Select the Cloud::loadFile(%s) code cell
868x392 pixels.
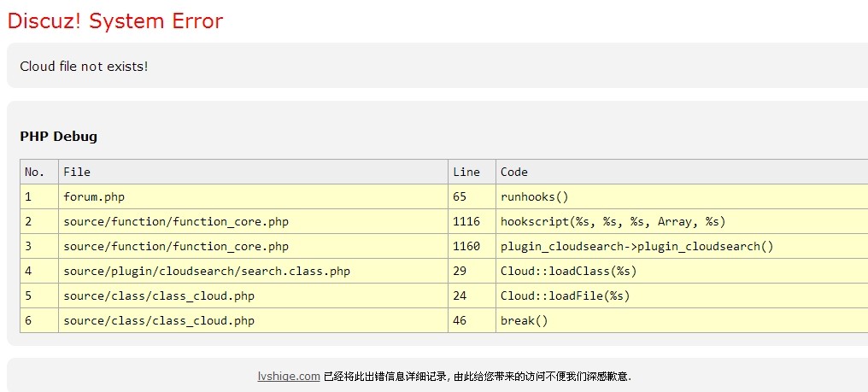click(565, 295)
